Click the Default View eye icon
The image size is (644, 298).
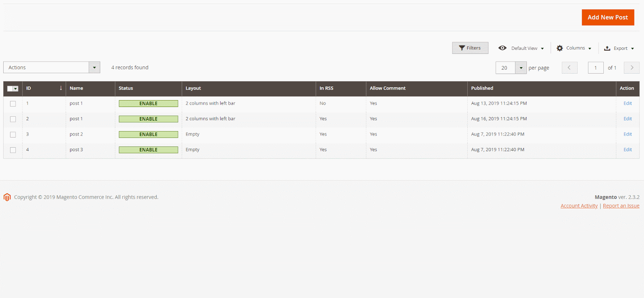pyautogui.click(x=502, y=48)
